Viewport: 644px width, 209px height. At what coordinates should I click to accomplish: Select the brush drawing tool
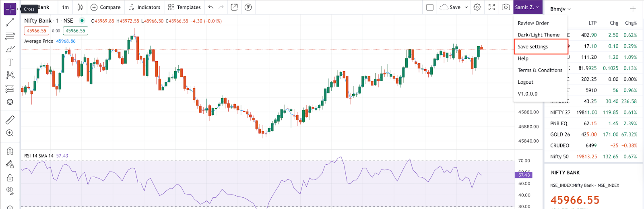pyautogui.click(x=10, y=49)
